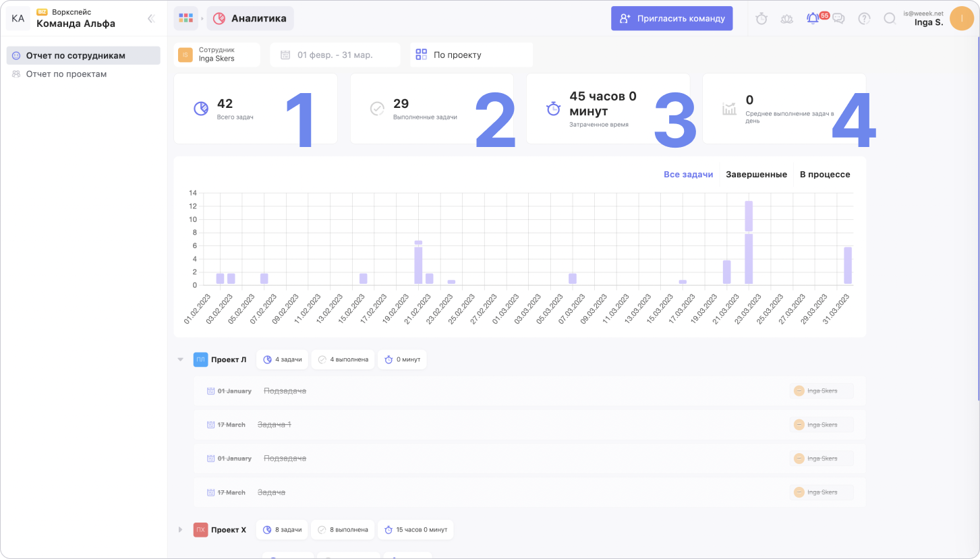Screen dimensions: 980x559
Task: Open the chat messages icon
Action: [x=838, y=19]
